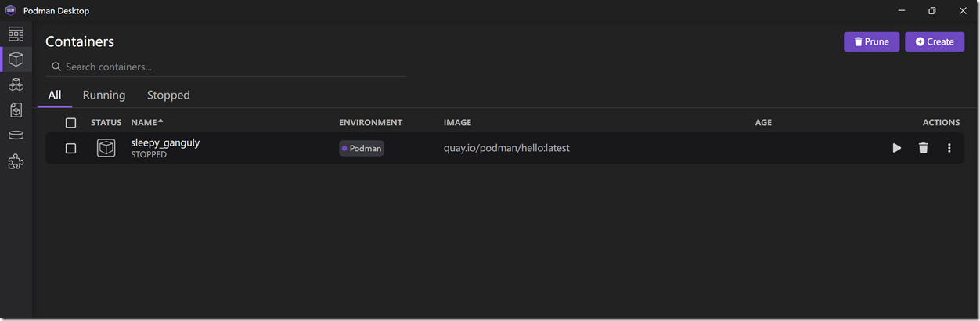The width and height of the screenshot is (980, 321).
Task: Sort by the Name column header
Action: click(147, 123)
